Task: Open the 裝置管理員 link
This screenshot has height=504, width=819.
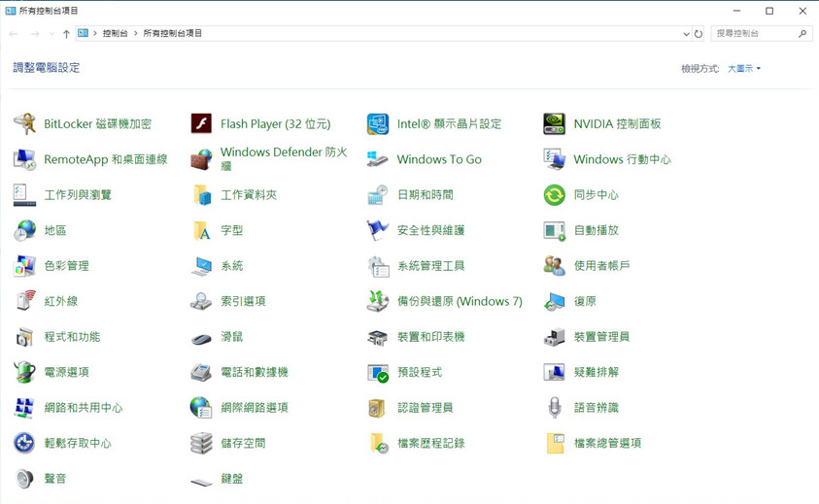Action: (x=601, y=337)
